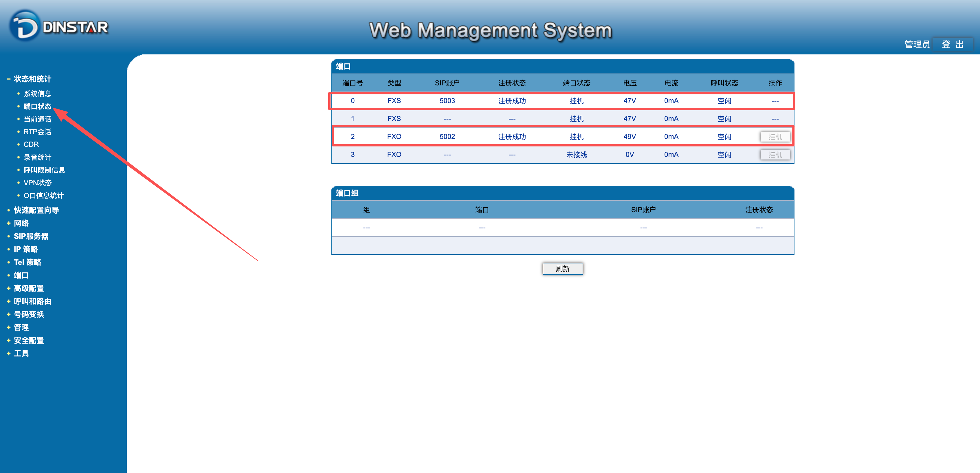Open the 端口状态 page

point(37,106)
